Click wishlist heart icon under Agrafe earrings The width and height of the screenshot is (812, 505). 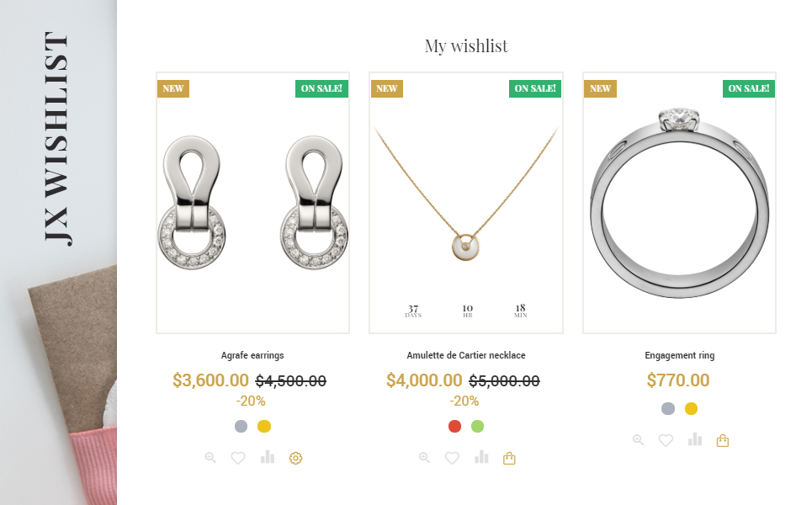pos(238,458)
